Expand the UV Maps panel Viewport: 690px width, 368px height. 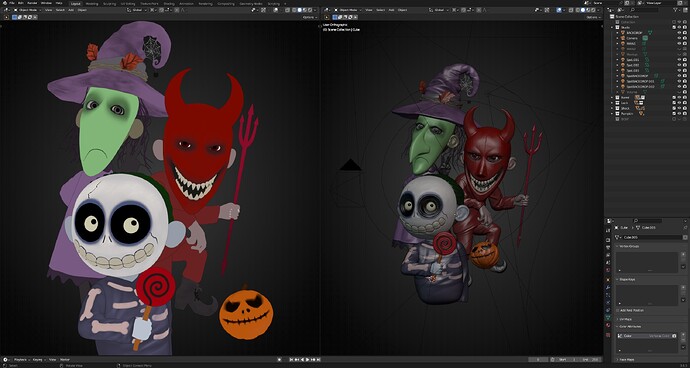pos(617,319)
